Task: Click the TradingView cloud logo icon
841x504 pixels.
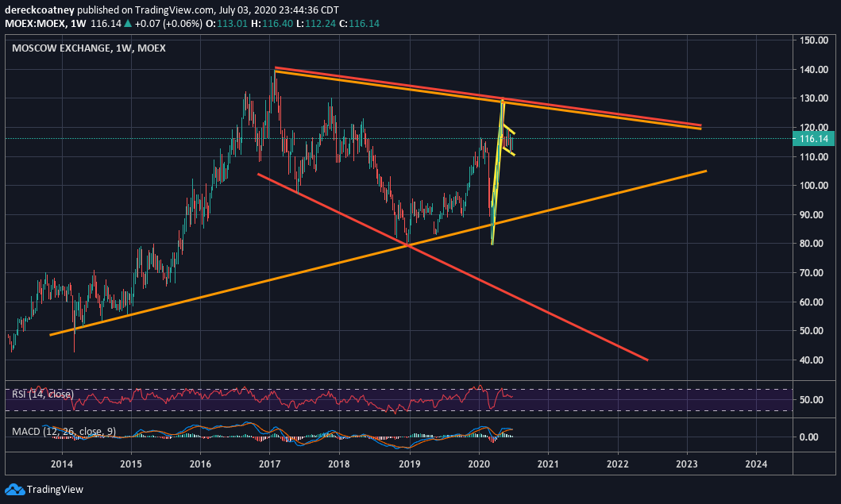Action: (x=14, y=489)
